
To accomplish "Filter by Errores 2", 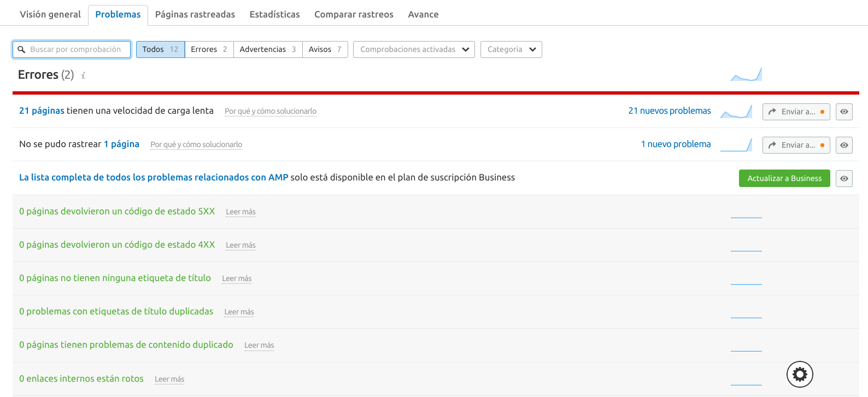I will pyautogui.click(x=209, y=49).
